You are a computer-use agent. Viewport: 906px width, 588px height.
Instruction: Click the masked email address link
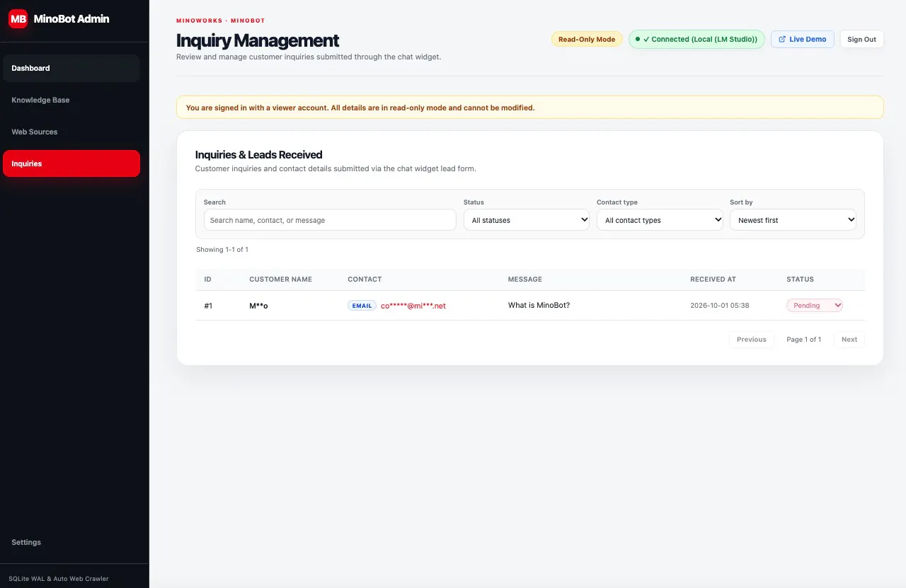413,306
